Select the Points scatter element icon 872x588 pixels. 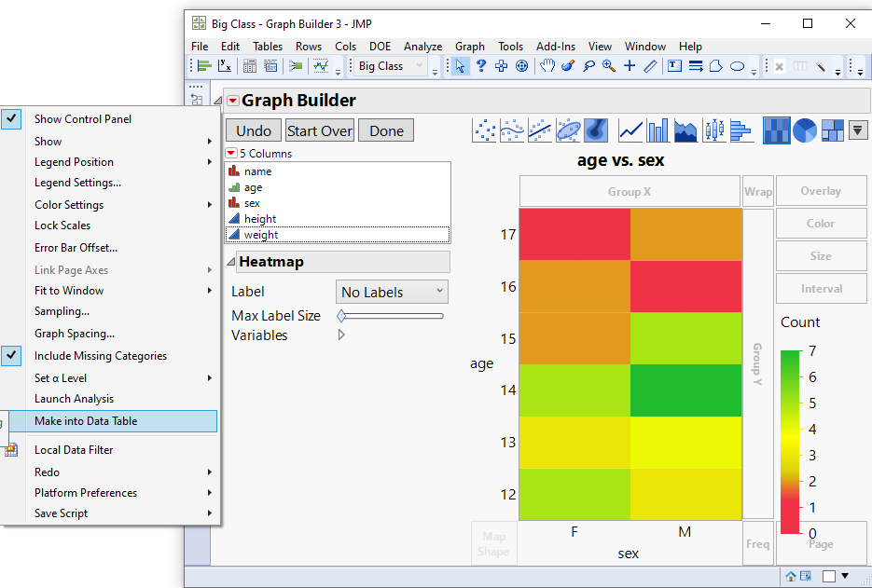click(x=484, y=130)
